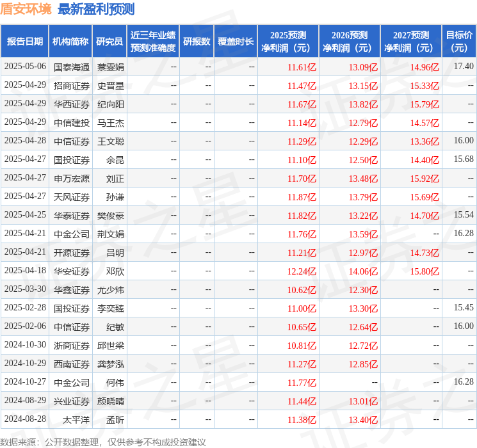Viewport: 477px width, 448px height.
Task: Click institution 华泰证券
Action: 72,216
